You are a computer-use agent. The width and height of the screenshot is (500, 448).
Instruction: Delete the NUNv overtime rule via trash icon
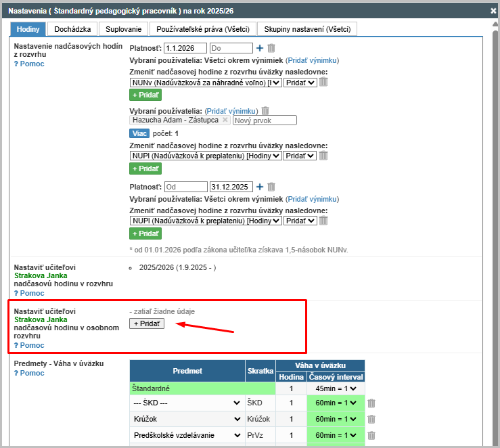click(323, 82)
